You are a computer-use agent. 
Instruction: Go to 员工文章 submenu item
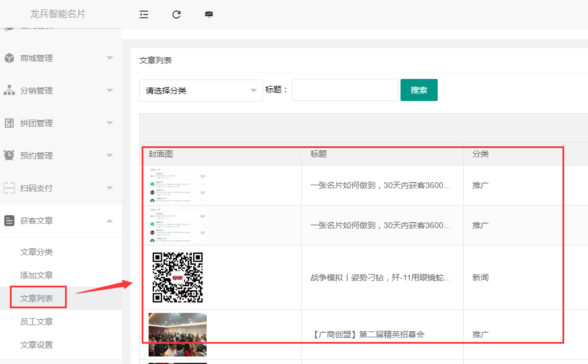coord(37,322)
